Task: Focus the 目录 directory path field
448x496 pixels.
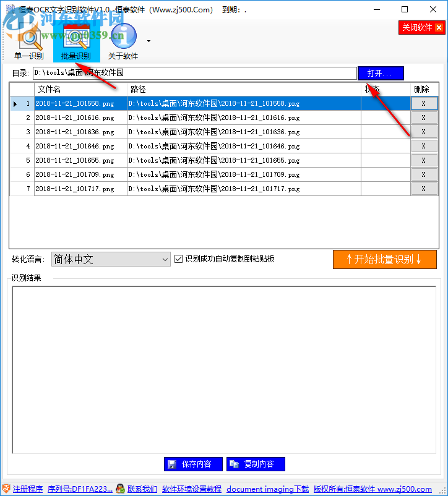Action: 195,73
